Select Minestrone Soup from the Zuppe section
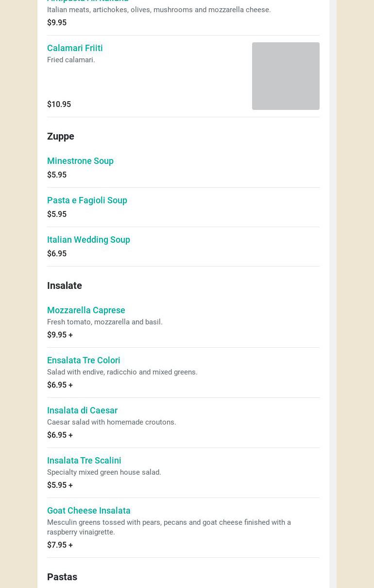Viewport: 374px width, 588px height. (x=80, y=161)
